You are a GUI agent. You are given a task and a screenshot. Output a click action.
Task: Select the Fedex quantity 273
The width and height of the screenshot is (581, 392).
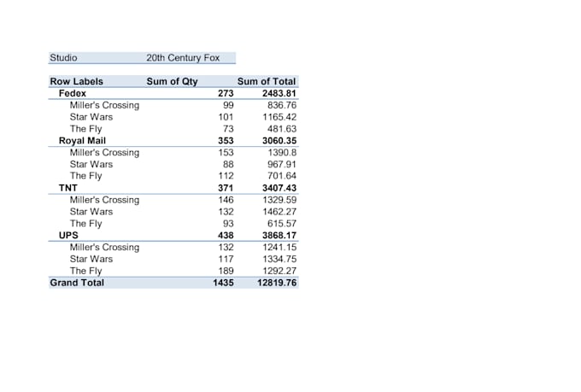[226, 93]
